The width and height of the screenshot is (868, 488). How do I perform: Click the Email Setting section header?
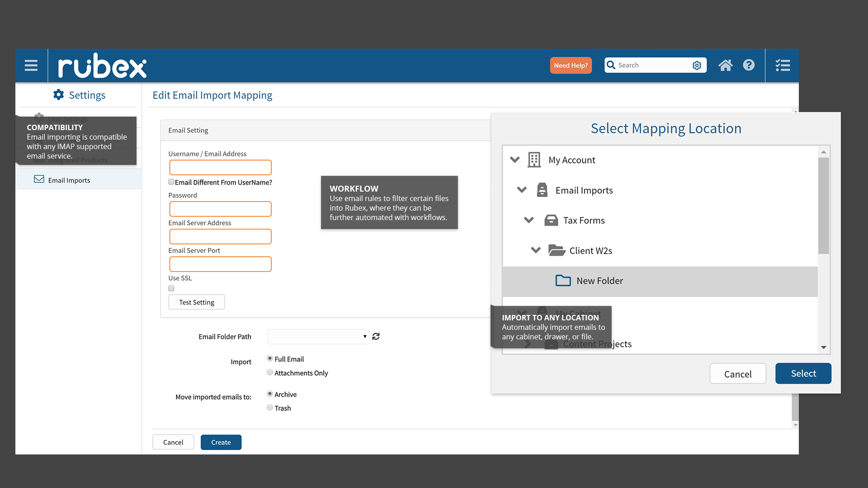pyautogui.click(x=188, y=130)
